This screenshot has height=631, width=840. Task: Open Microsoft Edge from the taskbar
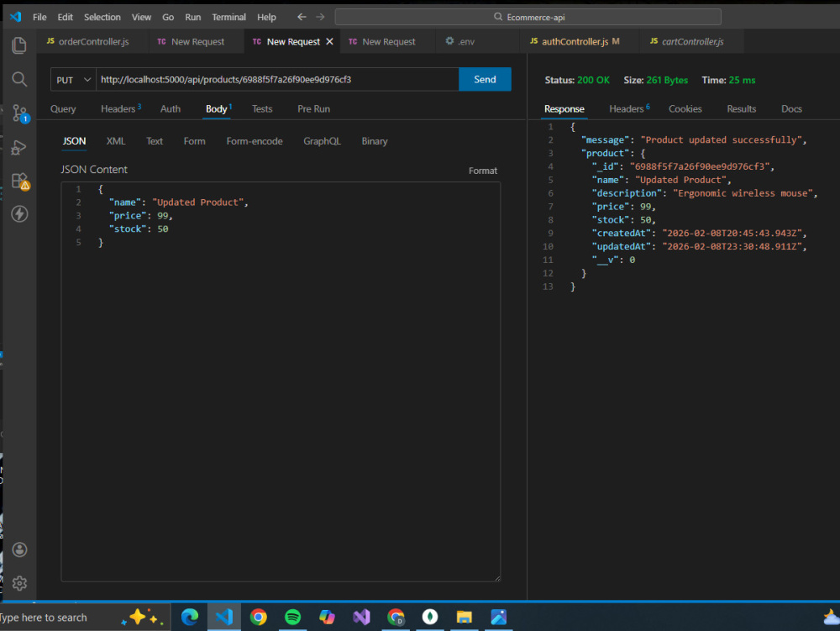point(190,617)
